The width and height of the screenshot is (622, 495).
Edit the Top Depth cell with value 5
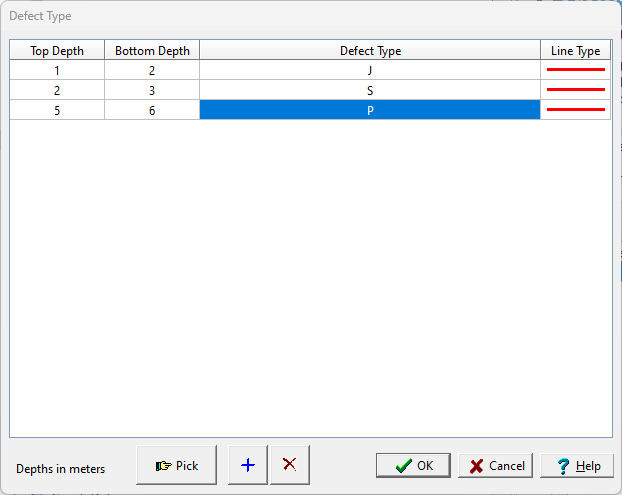[x=57, y=110]
